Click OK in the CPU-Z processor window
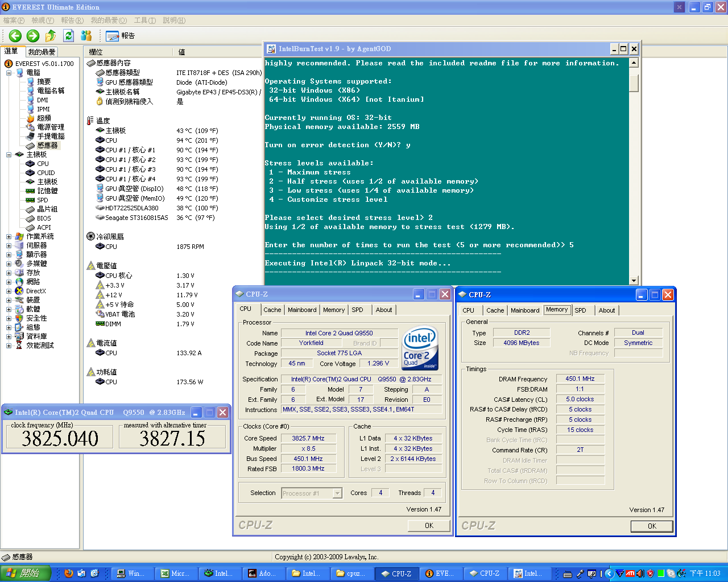This screenshot has height=582, width=728. (429, 526)
